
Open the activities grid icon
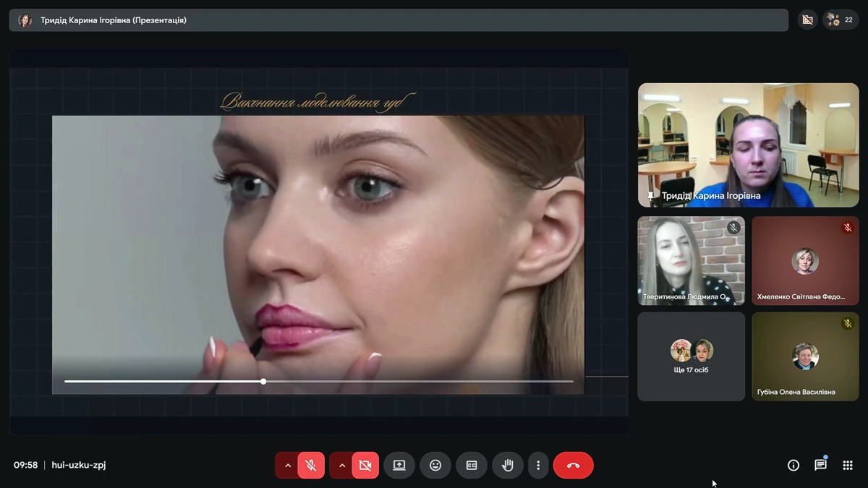(848, 466)
